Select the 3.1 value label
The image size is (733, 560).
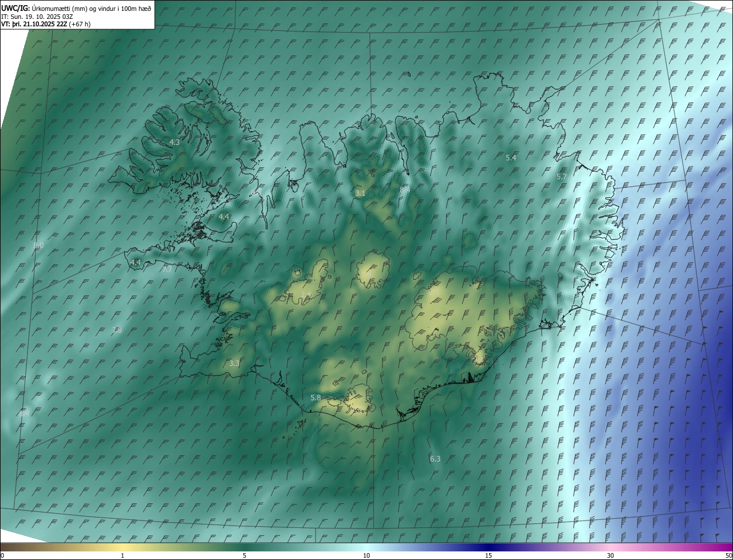pyautogui.click(x=360, y=194)
